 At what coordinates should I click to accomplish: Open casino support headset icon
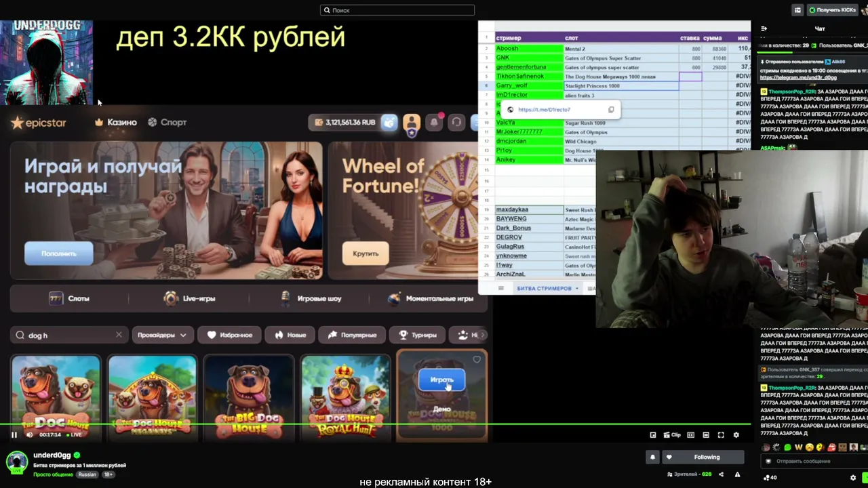click(x=456, y=123)
